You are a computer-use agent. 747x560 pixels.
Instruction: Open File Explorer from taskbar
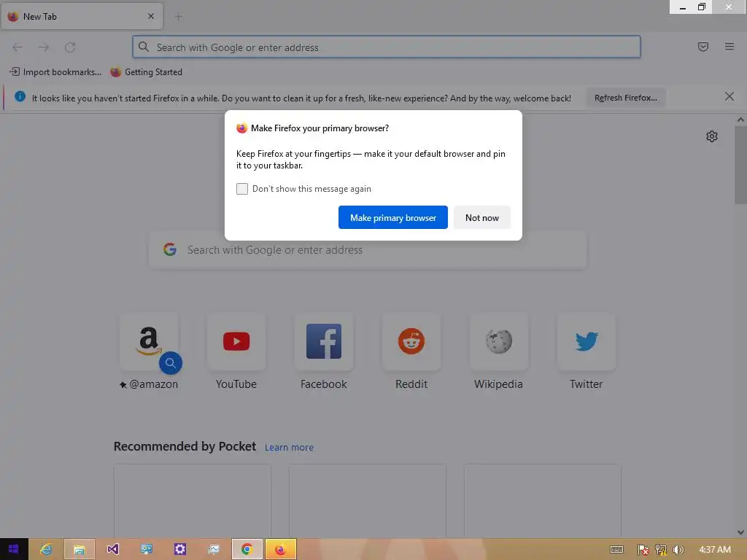(x=79, y=549)
